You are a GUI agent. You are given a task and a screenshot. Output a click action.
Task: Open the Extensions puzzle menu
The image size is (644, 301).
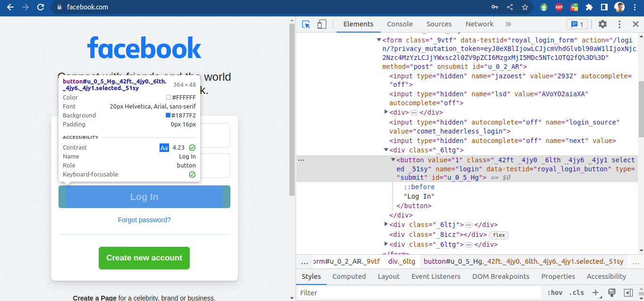(x=589, y=7)
